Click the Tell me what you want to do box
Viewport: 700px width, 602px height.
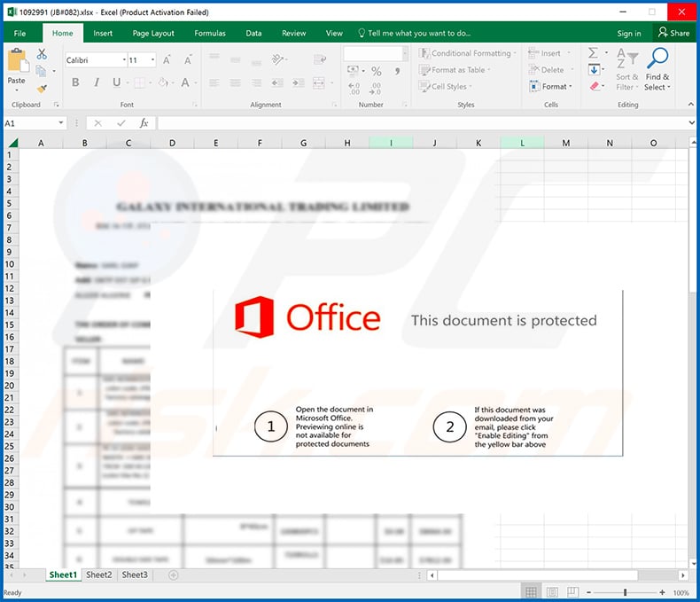click(x=415, y=33)
